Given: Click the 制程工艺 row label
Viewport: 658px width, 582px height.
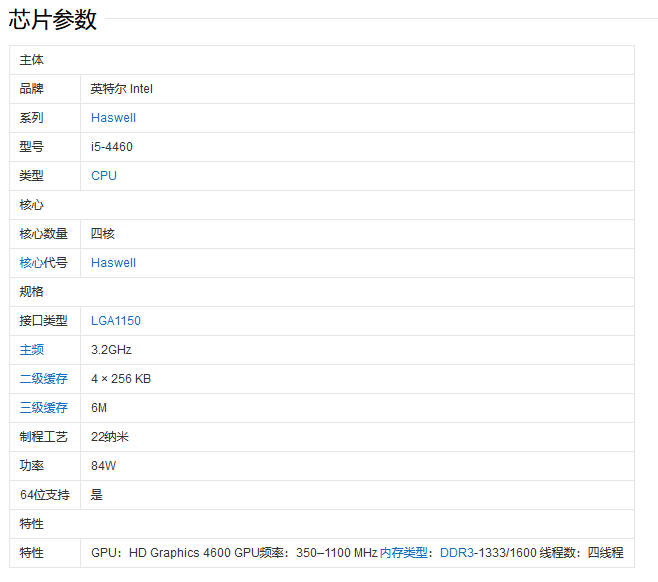Looking at the screenshot, I should coord(43,437).
